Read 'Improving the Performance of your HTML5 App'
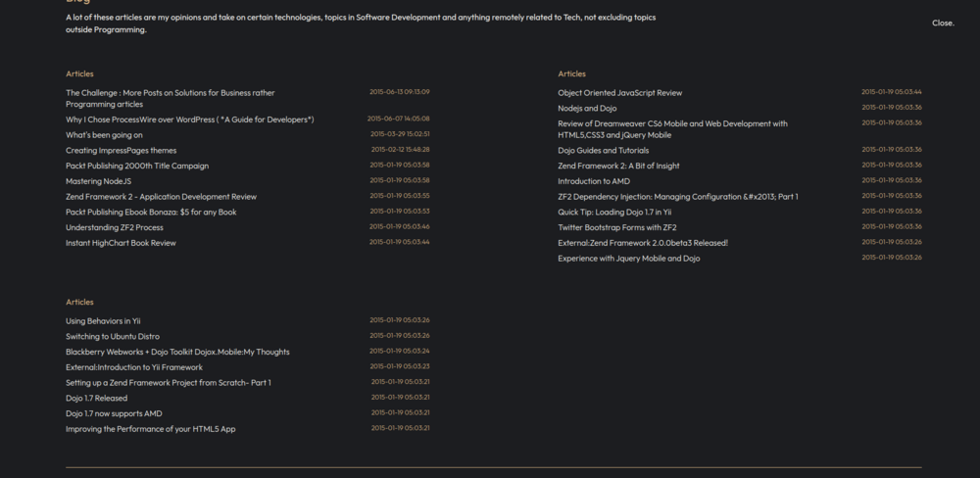Image resolution: width=980 pixels, height=478 pixels. pyautogui.click(x=150, y=429)
